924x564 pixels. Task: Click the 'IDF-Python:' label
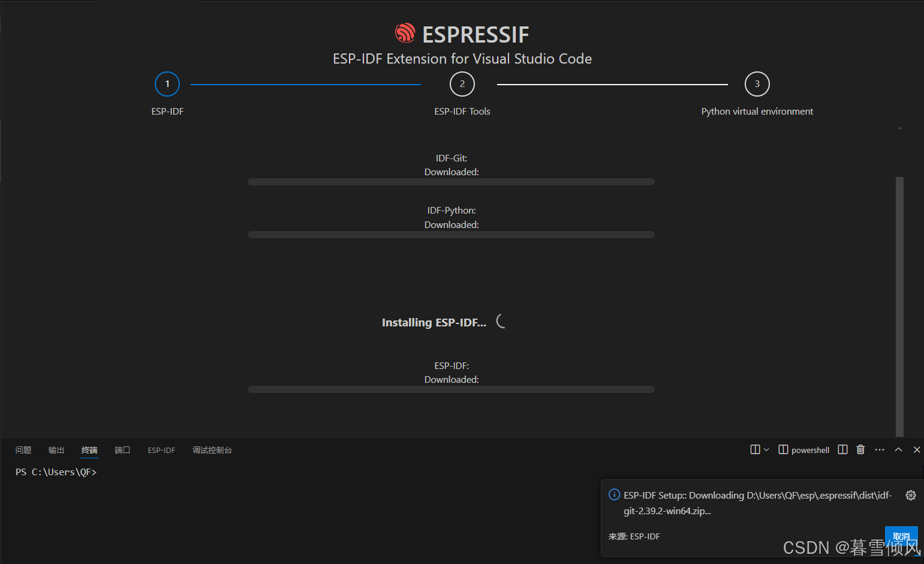(x=452, y=211)
